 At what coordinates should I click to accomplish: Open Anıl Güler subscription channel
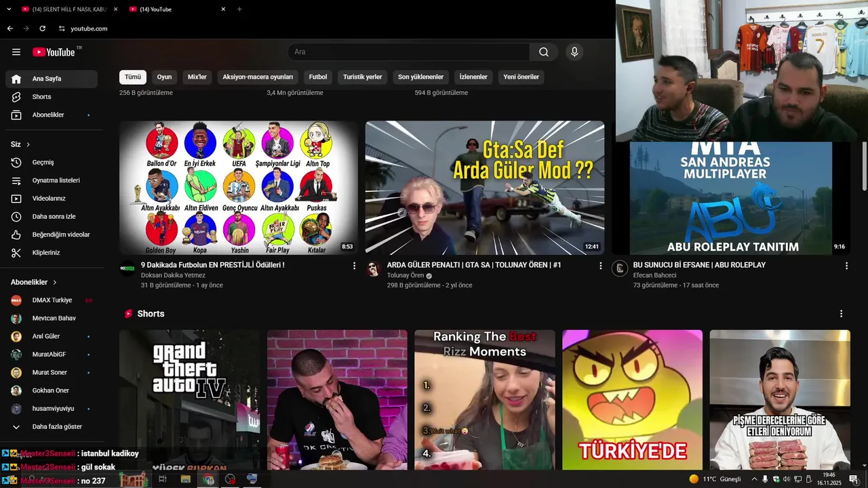tap(52, 336)
